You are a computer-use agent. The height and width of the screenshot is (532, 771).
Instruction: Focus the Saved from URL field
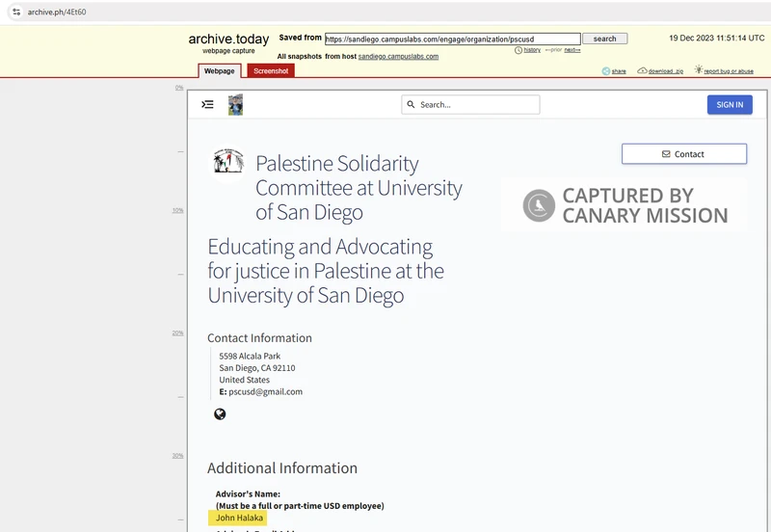[x=452, y=40]
